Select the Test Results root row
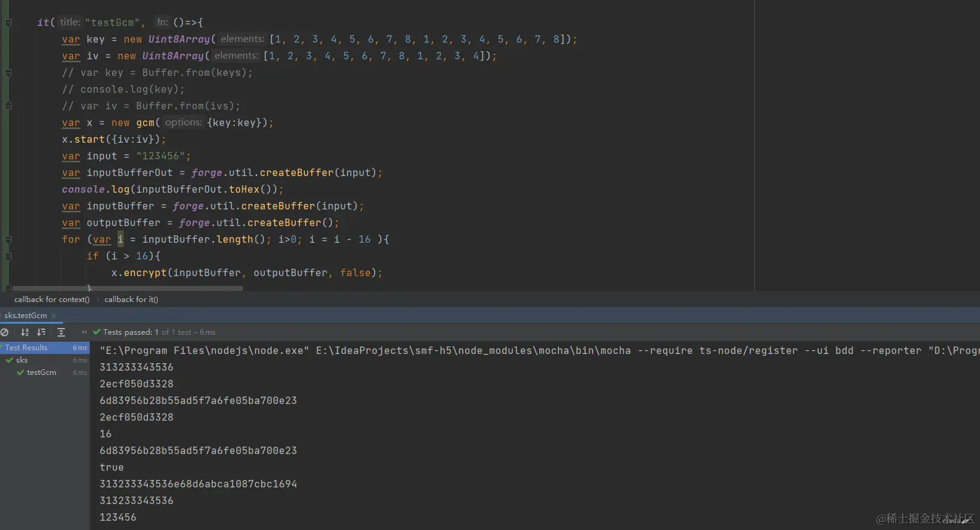Image resolution: width=980 pixels, height=530 pixels. pyautogui.click(x=45, y=348)
